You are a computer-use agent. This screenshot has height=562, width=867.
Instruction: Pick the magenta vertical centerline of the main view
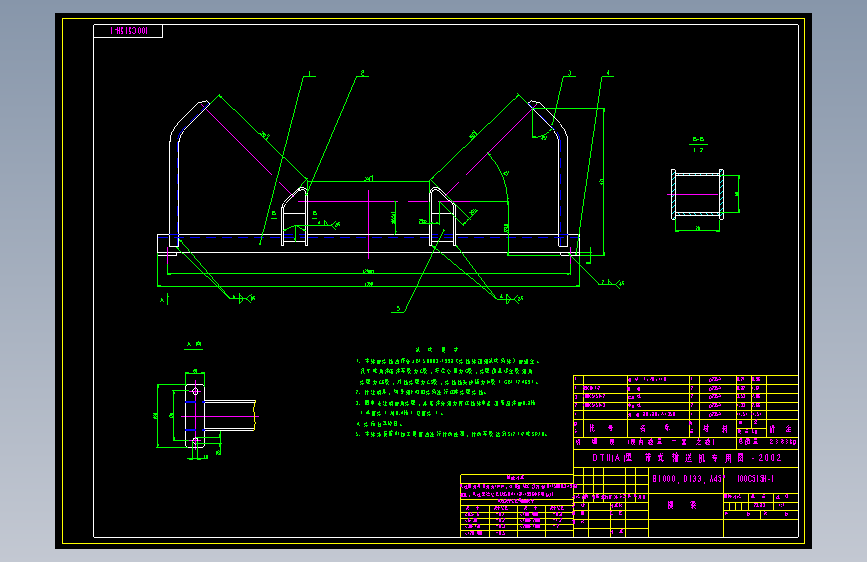(369, 224)
